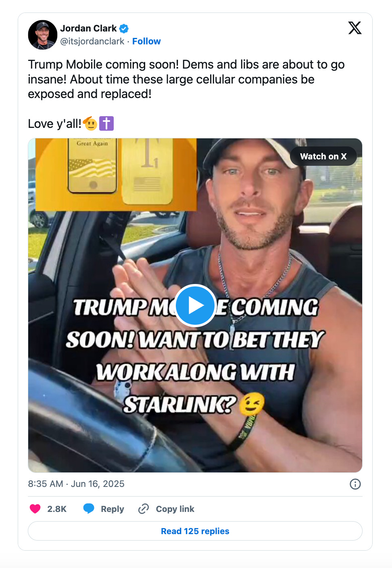Screen dimensions: 392x568
Task: Open Read 125 replies
Action: click(x=195, y=531)
